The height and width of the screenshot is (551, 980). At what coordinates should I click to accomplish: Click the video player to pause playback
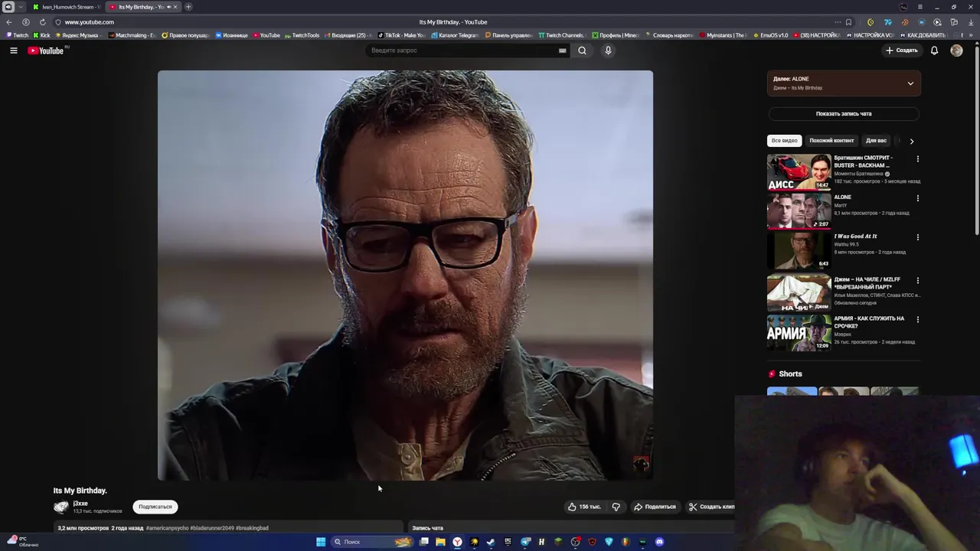click(405, 275)
